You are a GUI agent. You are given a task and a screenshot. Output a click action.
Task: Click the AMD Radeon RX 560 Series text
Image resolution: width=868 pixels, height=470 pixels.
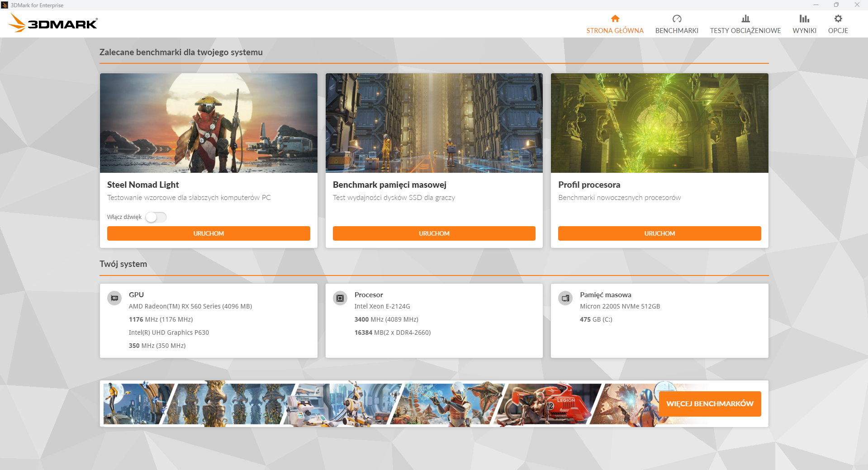(190, 306)
